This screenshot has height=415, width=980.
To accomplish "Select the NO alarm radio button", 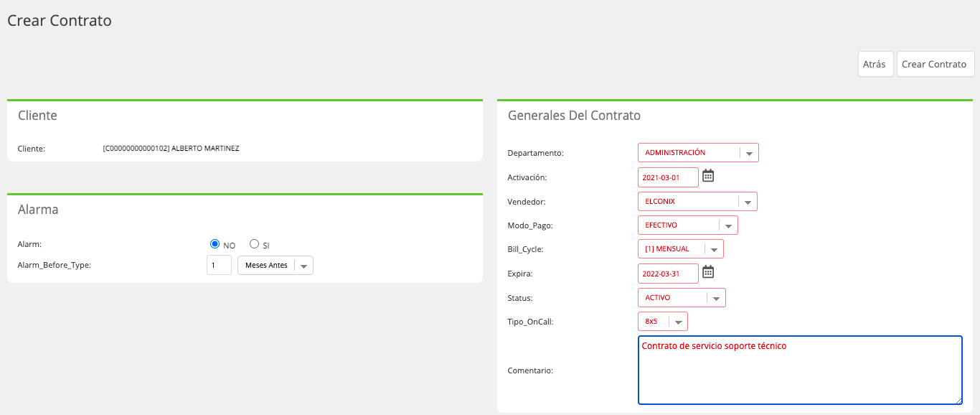I will [x=215, y=244].
